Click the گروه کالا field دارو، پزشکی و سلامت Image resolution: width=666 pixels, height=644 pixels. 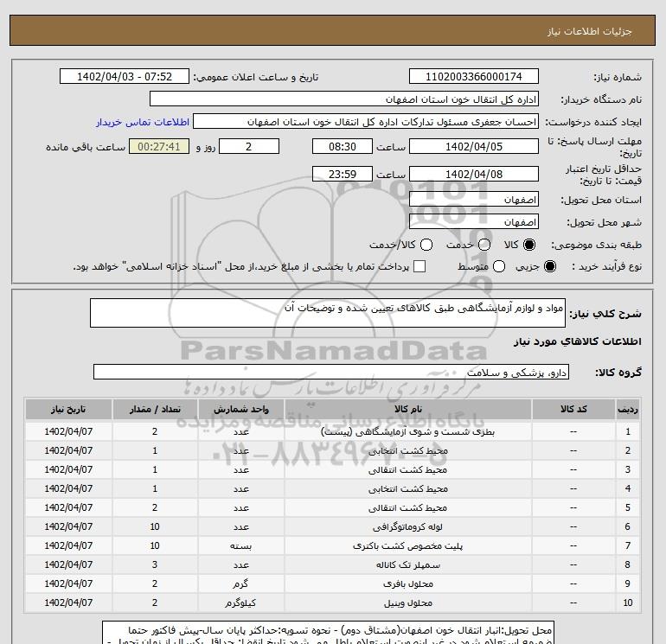coord(331,372)
